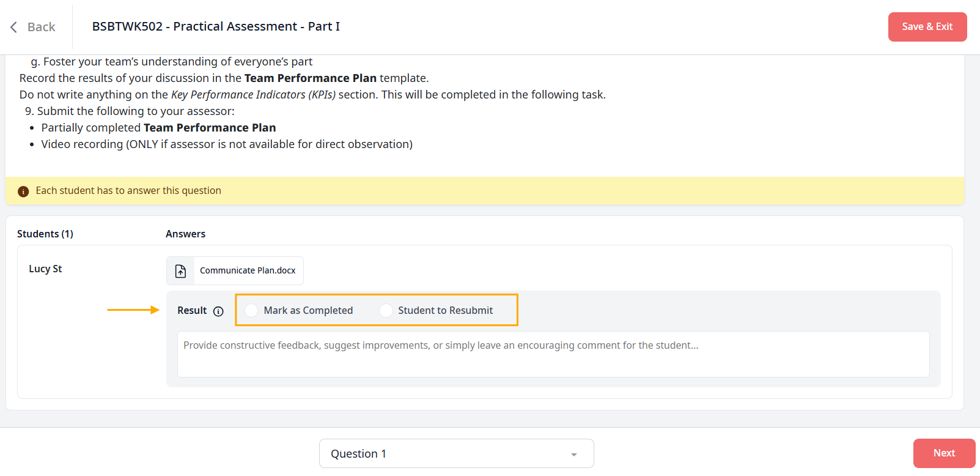Click the Students (1) column header
The width and height of the screenshot is (980, 476).
45,234
